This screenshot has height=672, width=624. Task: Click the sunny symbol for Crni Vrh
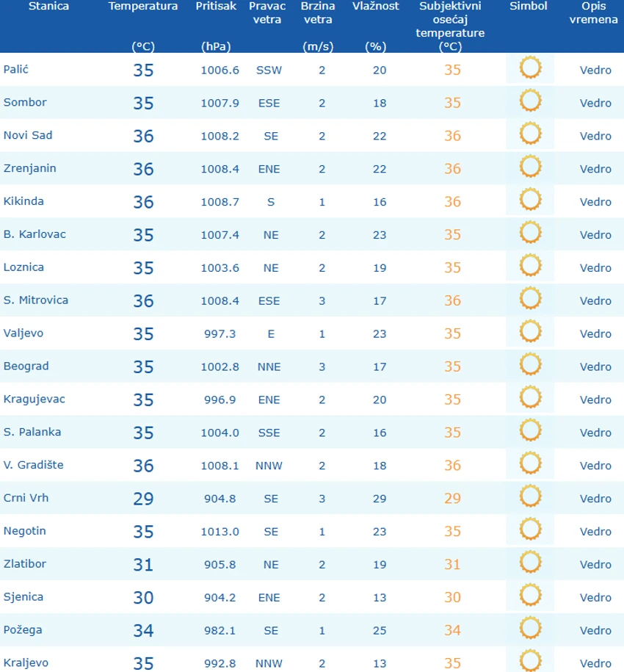click(530, 496)
